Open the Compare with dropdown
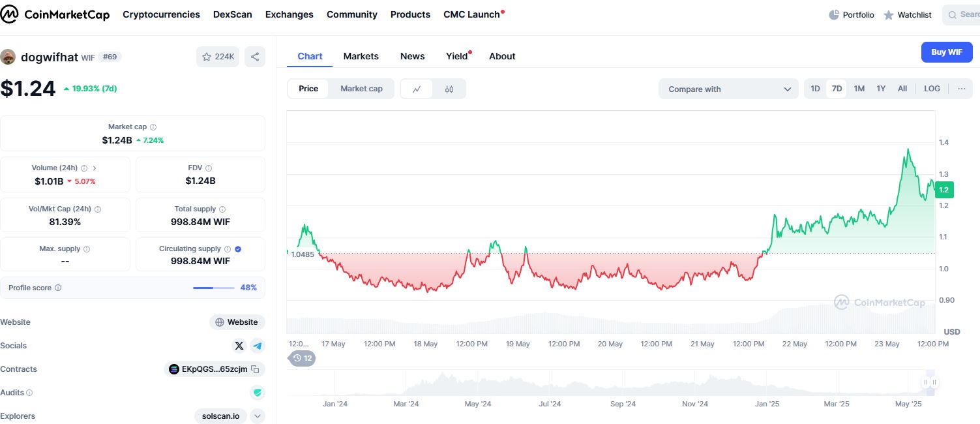This screenshot has width=980, height=424. 728,89
